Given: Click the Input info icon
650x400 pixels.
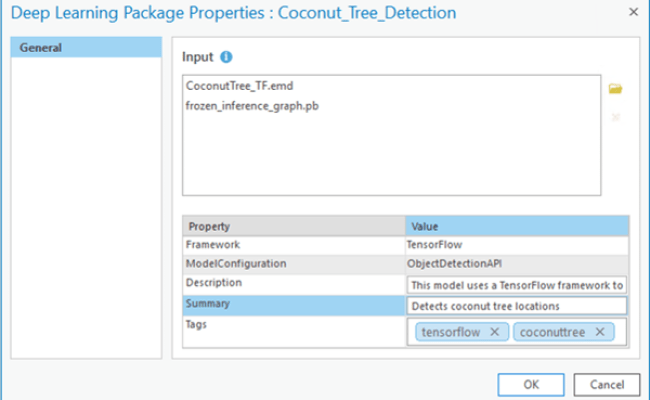Looking at the screenshot, I should click(226, 57).
